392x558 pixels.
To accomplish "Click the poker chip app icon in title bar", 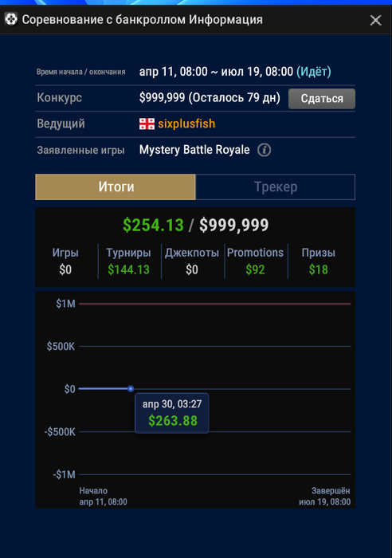I will pos(11,19).
